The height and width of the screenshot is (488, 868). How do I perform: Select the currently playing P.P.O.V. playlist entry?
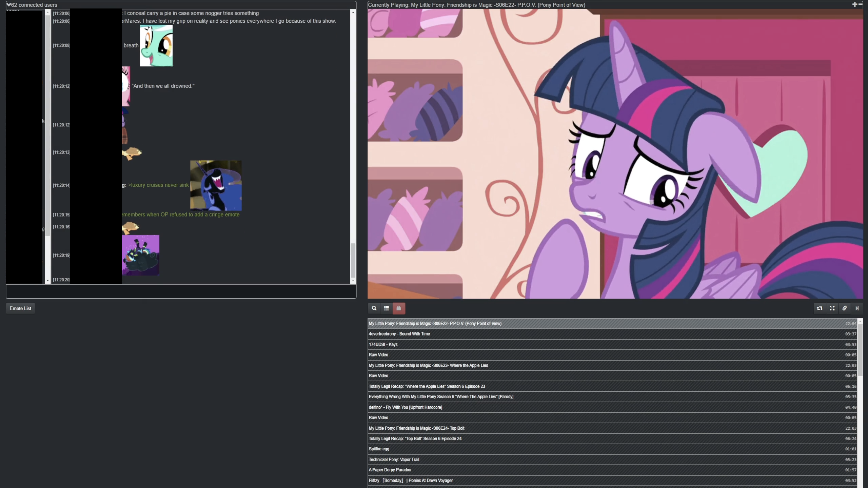(x=435, y=323)
